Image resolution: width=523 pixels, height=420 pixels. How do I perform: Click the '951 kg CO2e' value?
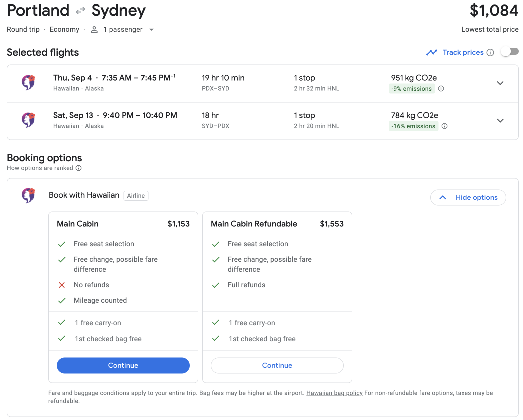pos(414,78)
